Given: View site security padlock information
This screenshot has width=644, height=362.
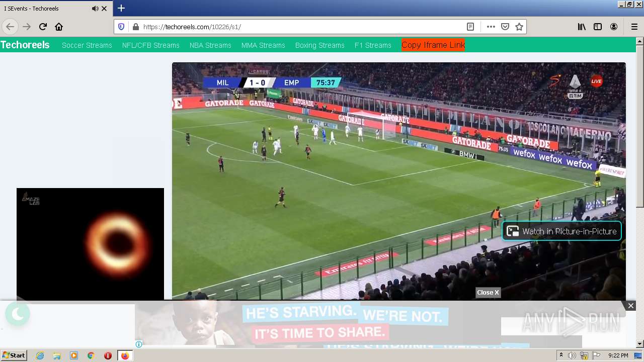Looking at the screenshot, I should pyautogui.click(x=135, y=27).
